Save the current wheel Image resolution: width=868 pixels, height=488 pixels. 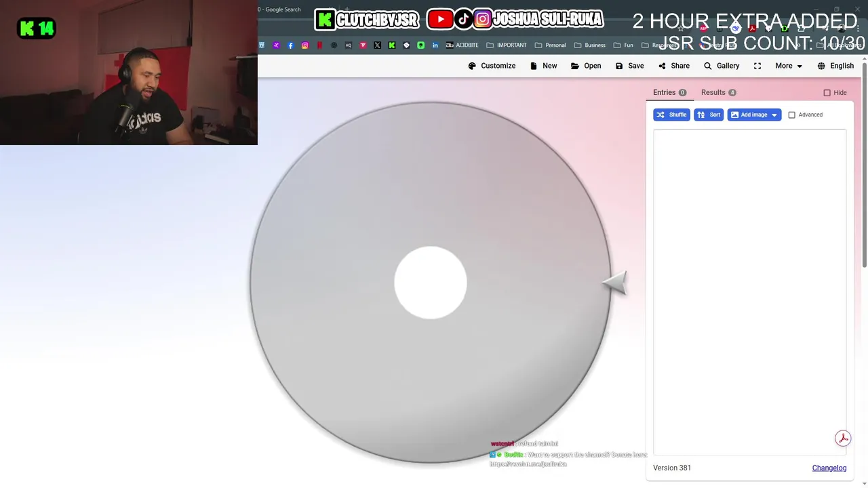[629, 66]
